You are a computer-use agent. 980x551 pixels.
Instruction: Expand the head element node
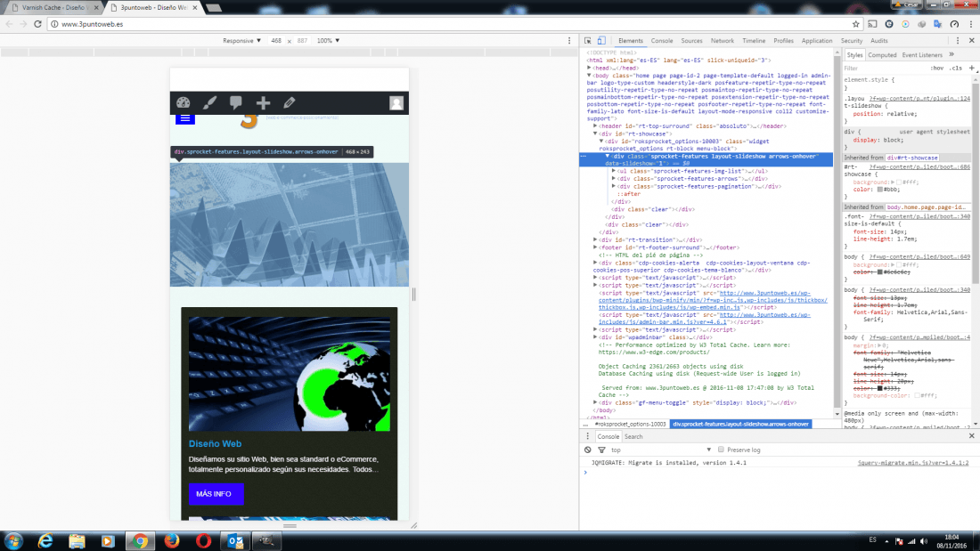coord(590,68)
